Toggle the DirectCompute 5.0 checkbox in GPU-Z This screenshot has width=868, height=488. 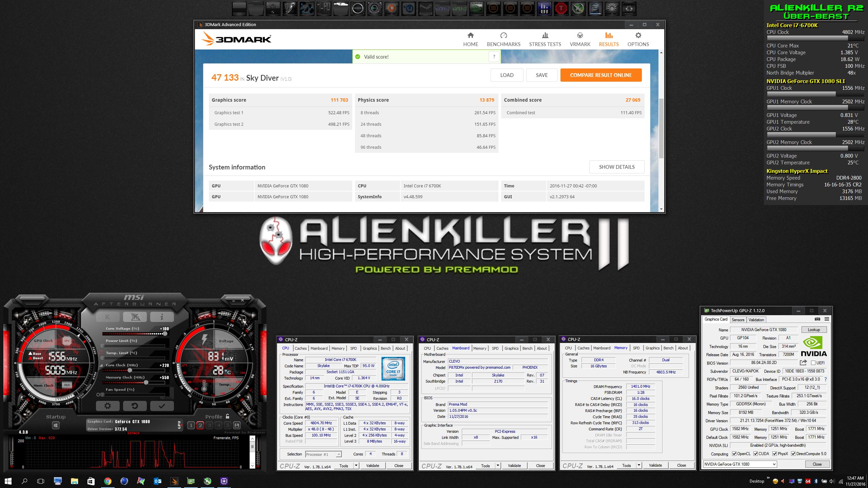point(793,454)
